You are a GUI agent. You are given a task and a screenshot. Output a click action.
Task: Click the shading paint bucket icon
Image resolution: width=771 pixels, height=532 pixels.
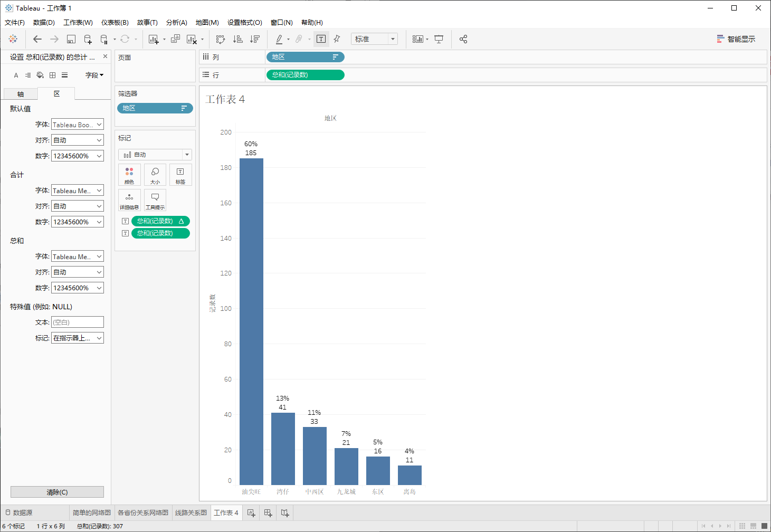point(40,75)
